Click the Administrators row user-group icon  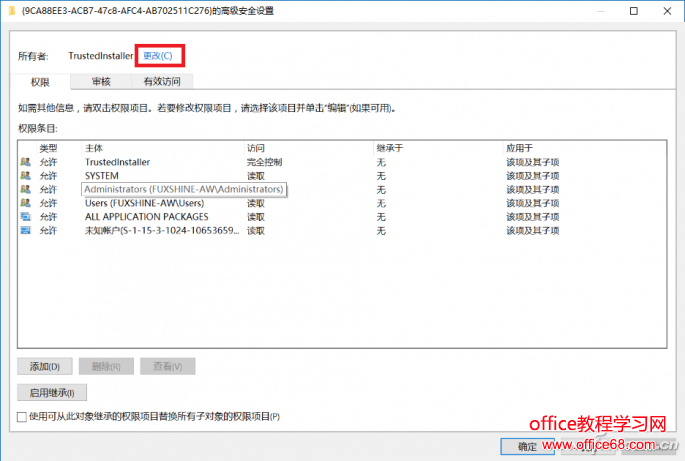click(25, 189)
